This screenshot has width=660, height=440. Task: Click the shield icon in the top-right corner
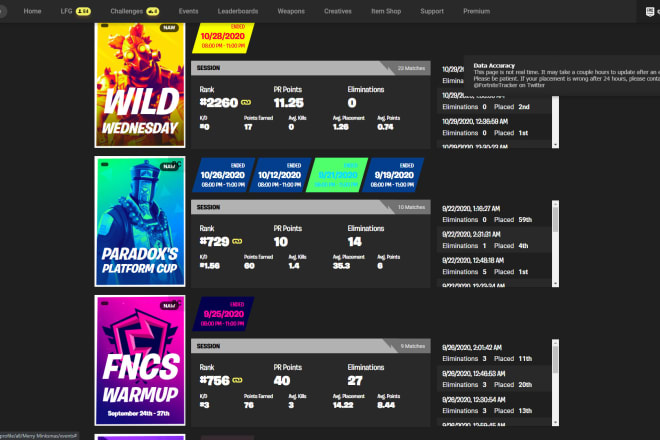(x=649, y=12)
